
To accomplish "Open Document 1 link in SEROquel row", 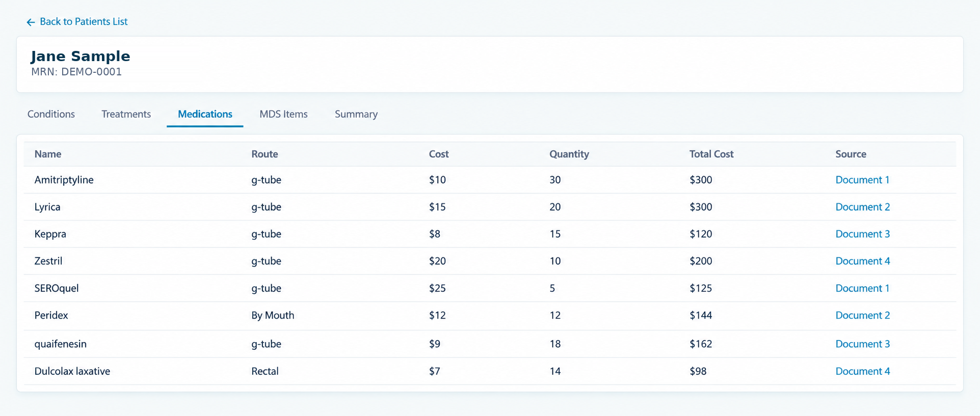I will point(862,288).
